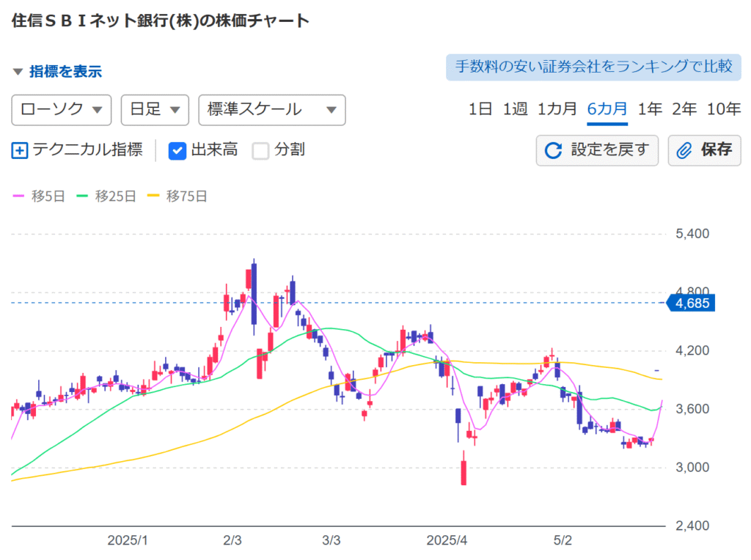Switch to the 2年 range tab

point(684,109)
